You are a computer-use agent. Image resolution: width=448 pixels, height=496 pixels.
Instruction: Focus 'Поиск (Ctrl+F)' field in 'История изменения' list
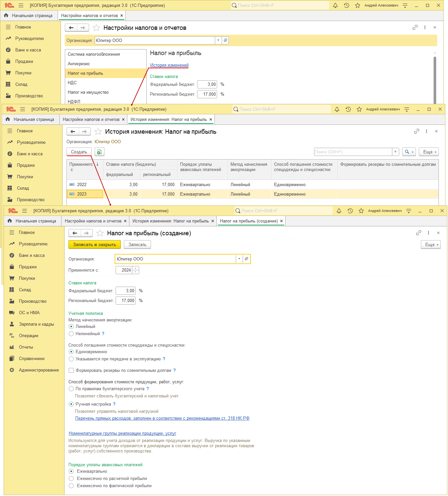click(353, 152)
